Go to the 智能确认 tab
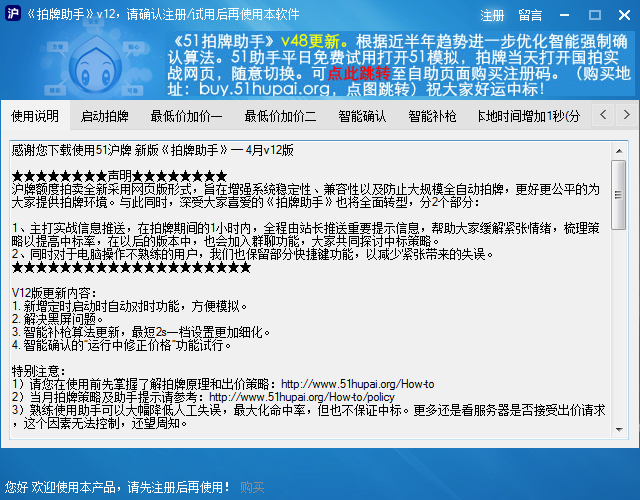The image size is (640, 500). pyautogui.click(x=362, y=116)
